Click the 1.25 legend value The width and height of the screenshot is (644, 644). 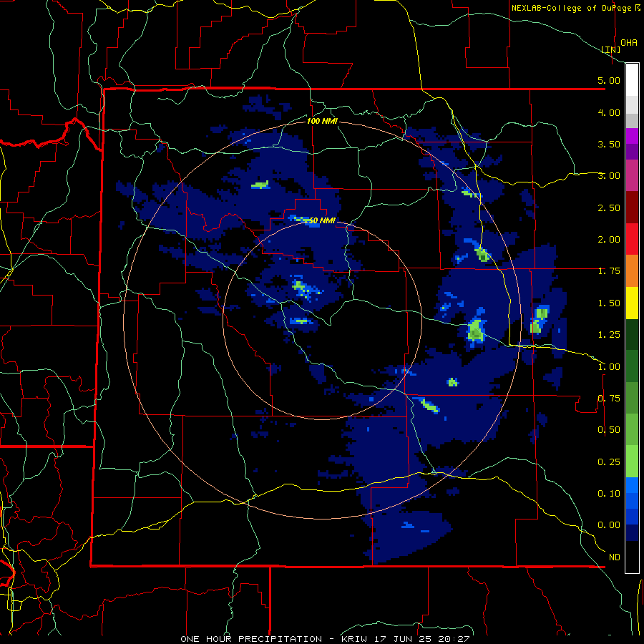coord(609,335)
